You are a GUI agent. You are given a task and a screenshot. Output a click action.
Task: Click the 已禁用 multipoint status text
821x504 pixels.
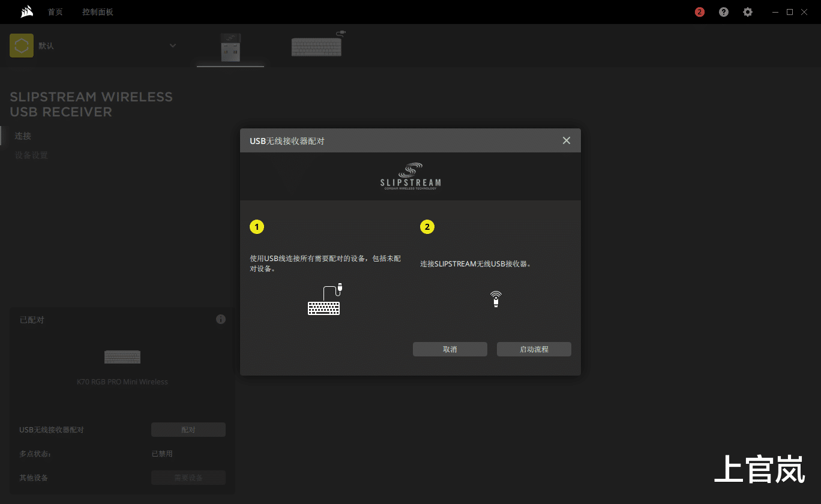tap(162, 454)
